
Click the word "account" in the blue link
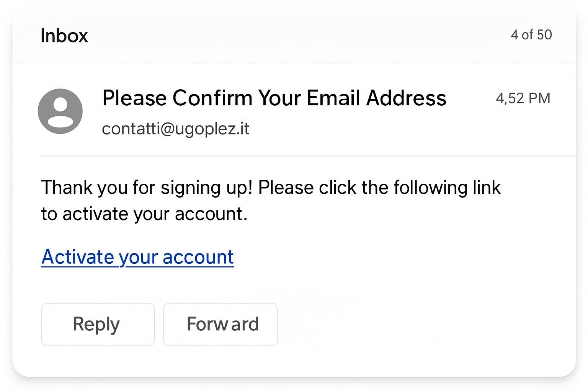coord(198,257)
